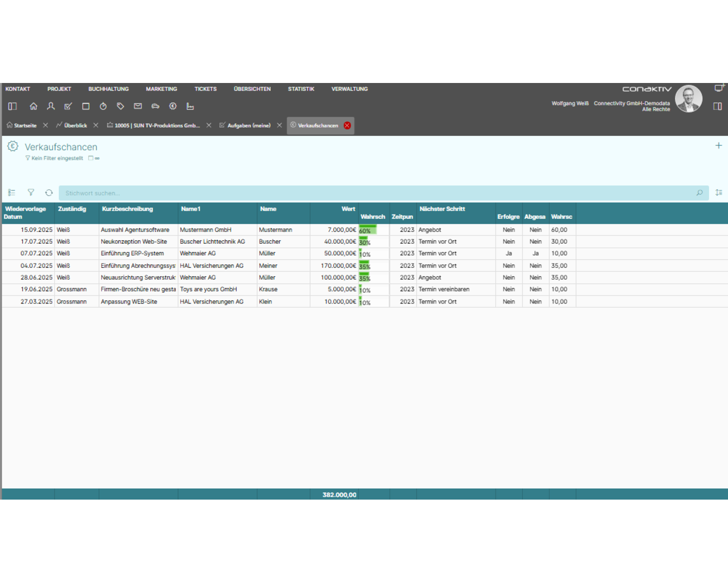The height and width of the screenshot is (582, 728).
Task: Switch to the Aufgaben (meine) tab
Action: [x=245, y=126]
